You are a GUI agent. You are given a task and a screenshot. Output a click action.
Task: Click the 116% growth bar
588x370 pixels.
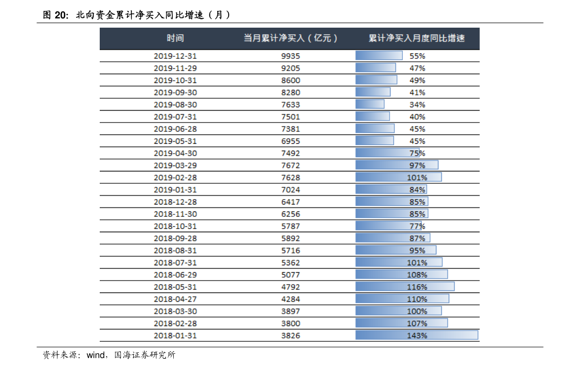(x=417, y=287)
